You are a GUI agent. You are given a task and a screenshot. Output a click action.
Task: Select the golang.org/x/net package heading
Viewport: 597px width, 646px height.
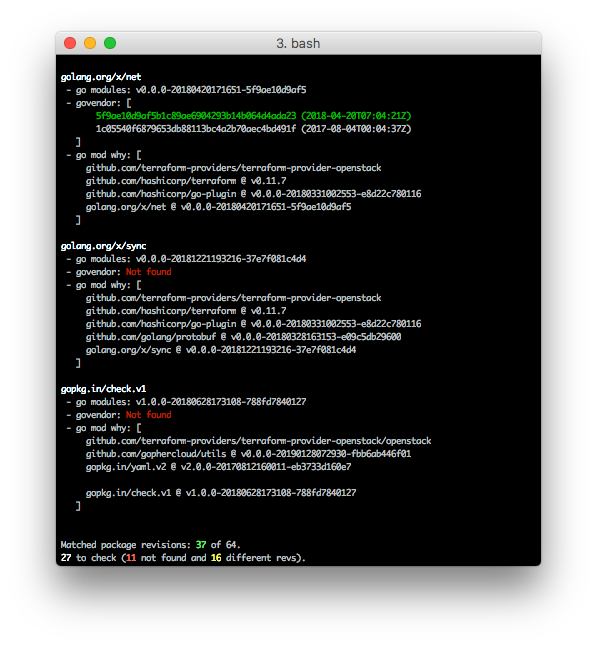tap(101, 77)
